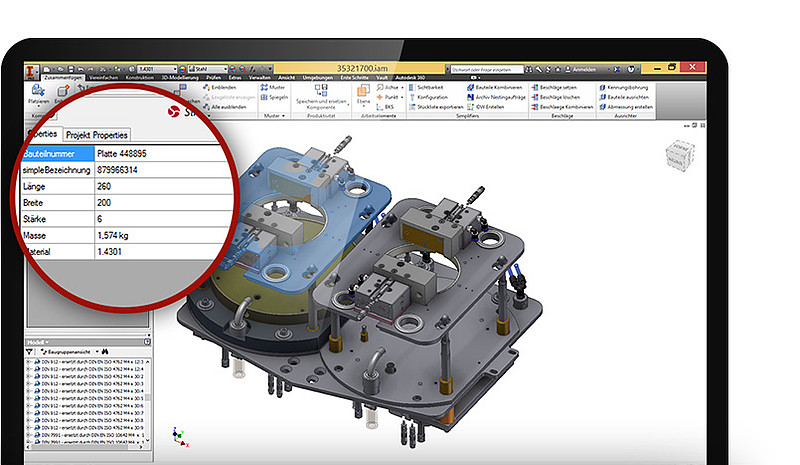
Task: Expand first DIN 912 row ending 12:3
Action: 29,361
